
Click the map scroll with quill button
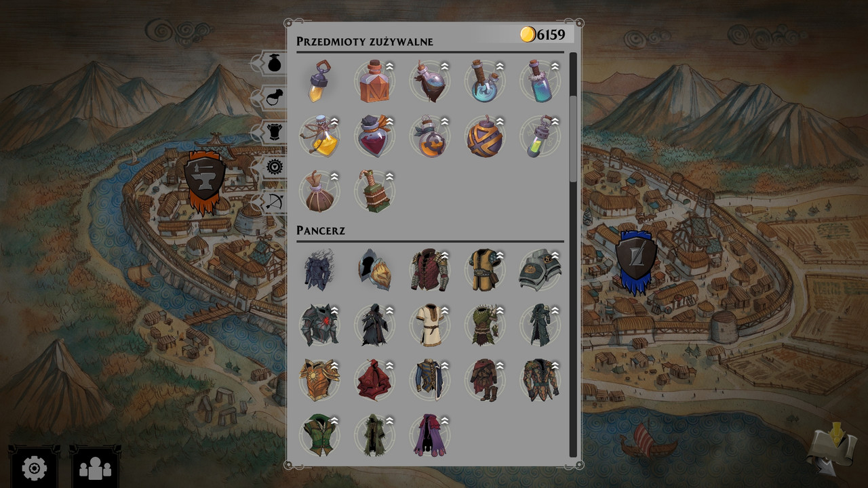click(x=831, y=447)
